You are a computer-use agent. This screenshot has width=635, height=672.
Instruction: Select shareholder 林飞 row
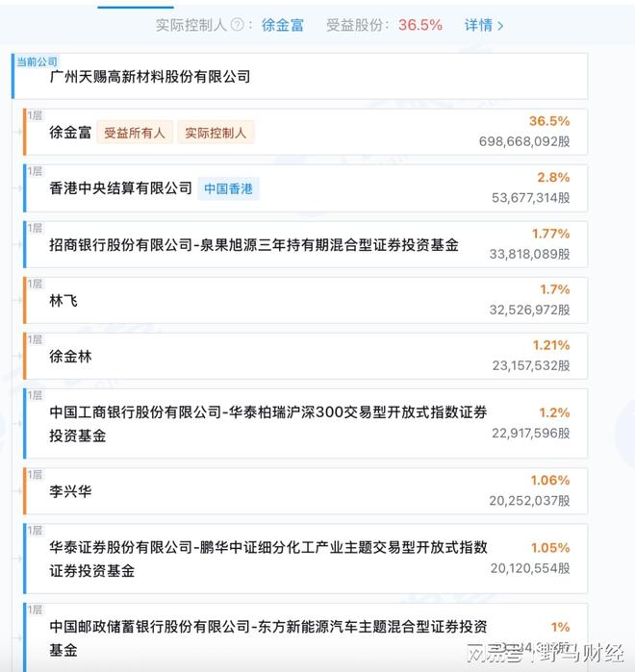pos(63,300)
